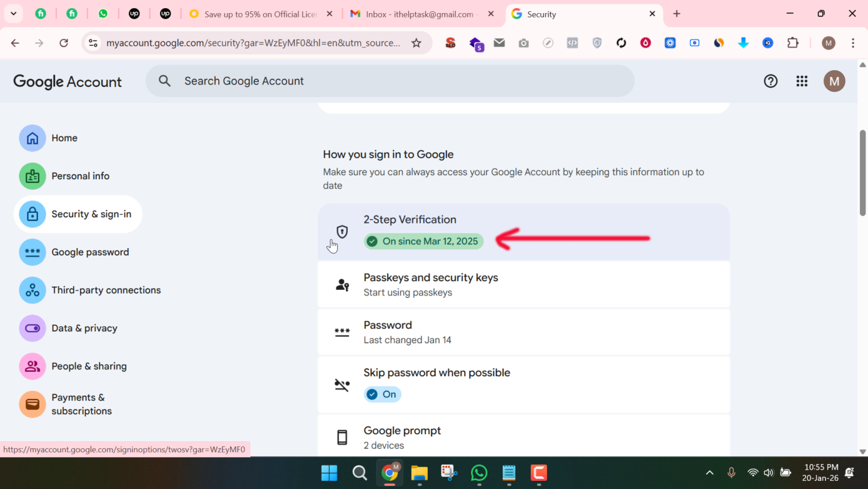The height and width of the screenshot is (489, 868).
Task: Click the reload page icon
Action: (x=64, y=43)
